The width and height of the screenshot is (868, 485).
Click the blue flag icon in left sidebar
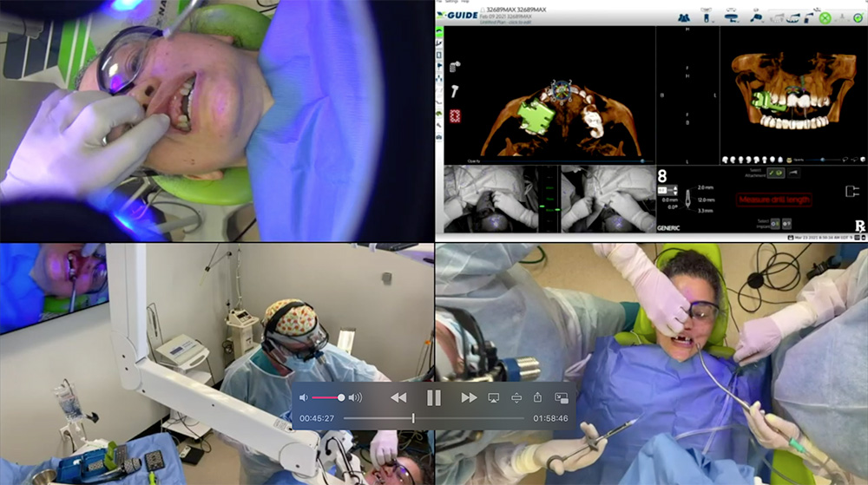(439, 67)
